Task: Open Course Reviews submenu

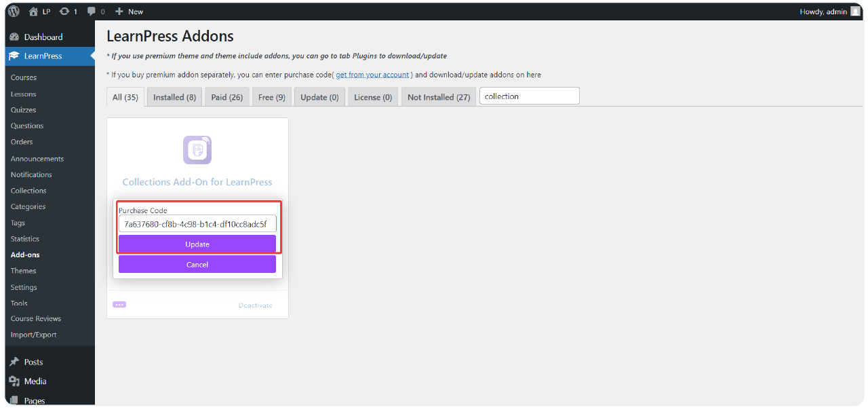Action: (36, 318)
